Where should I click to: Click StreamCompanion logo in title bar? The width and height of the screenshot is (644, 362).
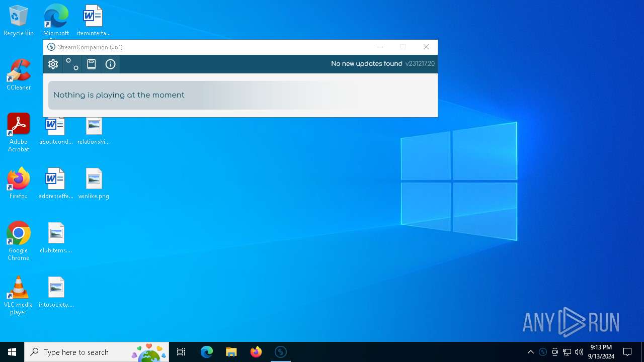pos(51,47)
